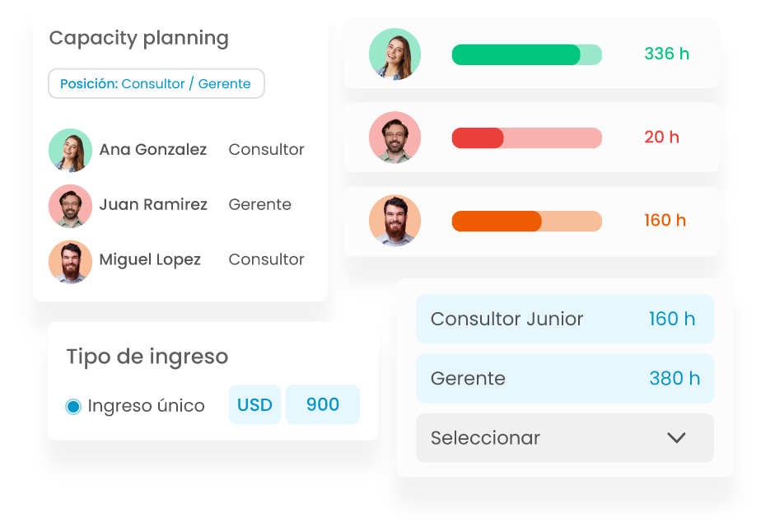This screenshot has width=761, height=532.
Task: Select the Ingreso único radio button
Action: pyautogui.click(x=73, y=406)
